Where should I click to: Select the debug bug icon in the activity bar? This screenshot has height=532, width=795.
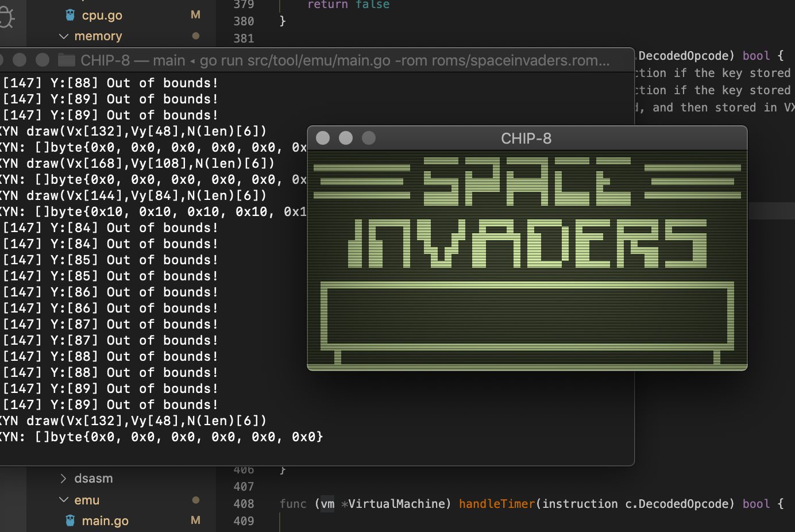[6, 17]
